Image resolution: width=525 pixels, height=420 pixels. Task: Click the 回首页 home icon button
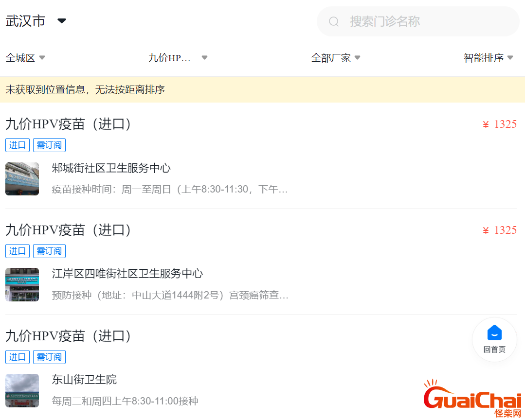pyautogui.click(x=494, y=339)
